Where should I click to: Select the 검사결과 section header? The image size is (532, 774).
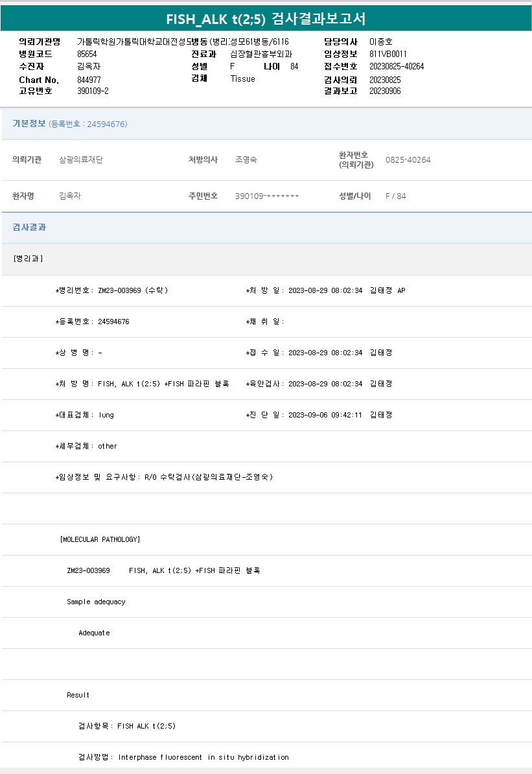pos(29,228)
